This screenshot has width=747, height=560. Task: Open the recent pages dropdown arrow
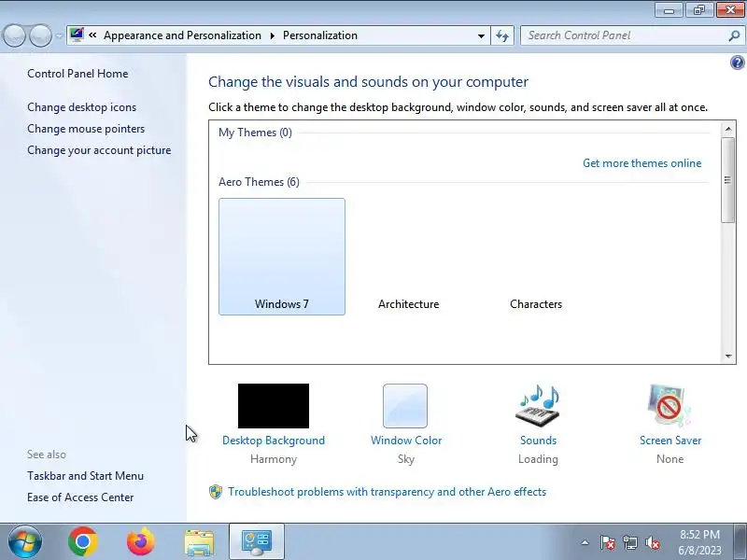(59, 35)
